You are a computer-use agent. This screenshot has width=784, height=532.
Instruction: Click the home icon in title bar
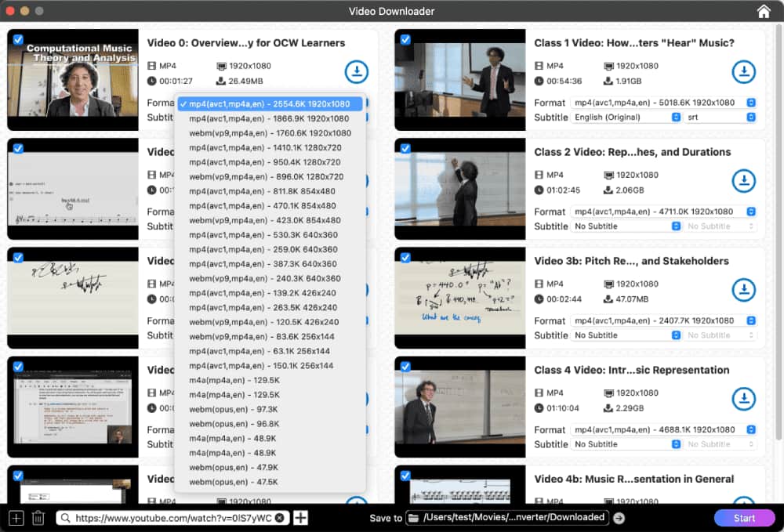(x=763, y=11)
